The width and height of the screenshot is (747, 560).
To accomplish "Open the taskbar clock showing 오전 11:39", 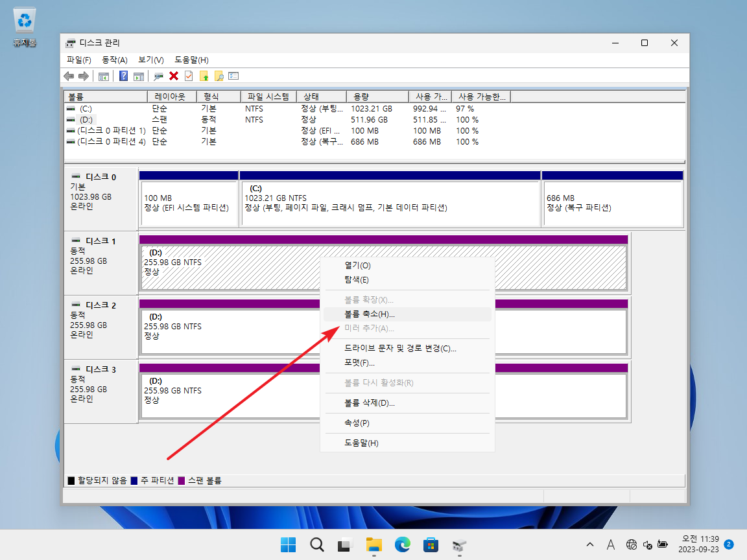I will click(699, 544).
